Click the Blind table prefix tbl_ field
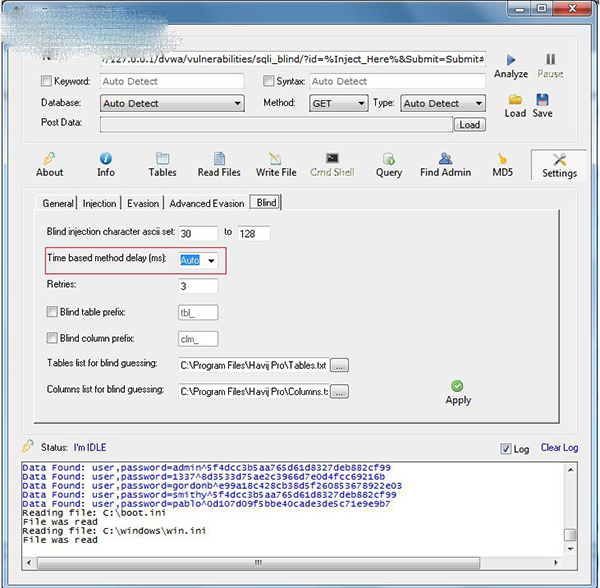Viewport: 600px width, 588px height. [x=198, y=313]
